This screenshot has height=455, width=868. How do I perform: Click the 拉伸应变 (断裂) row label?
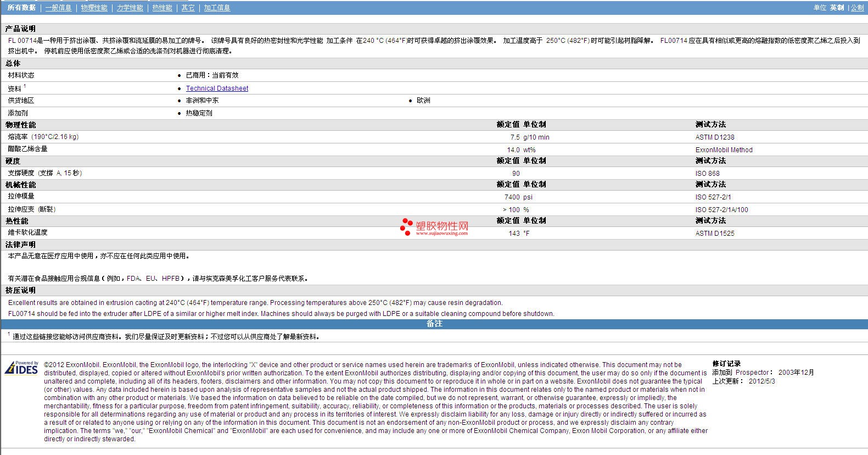pyautogui.click(x=31, y=209)
